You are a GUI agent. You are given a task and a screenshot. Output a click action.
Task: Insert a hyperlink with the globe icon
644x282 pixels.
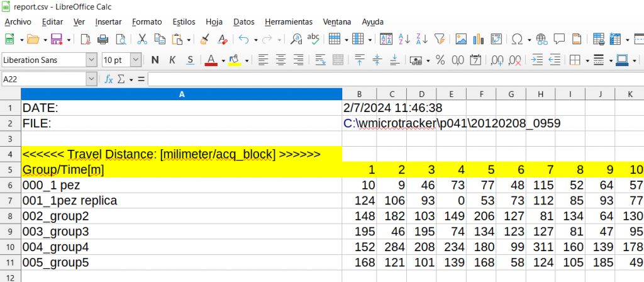coord(541,40)
